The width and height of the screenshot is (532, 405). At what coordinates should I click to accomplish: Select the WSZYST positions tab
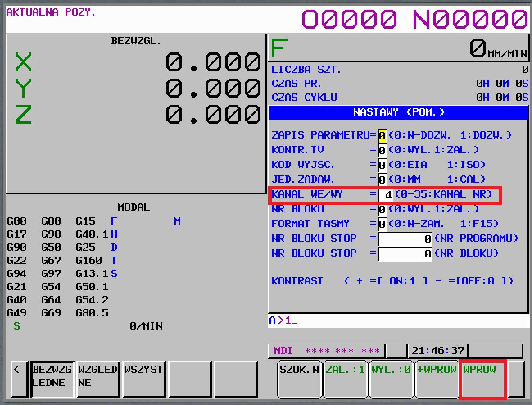[143, 379]
